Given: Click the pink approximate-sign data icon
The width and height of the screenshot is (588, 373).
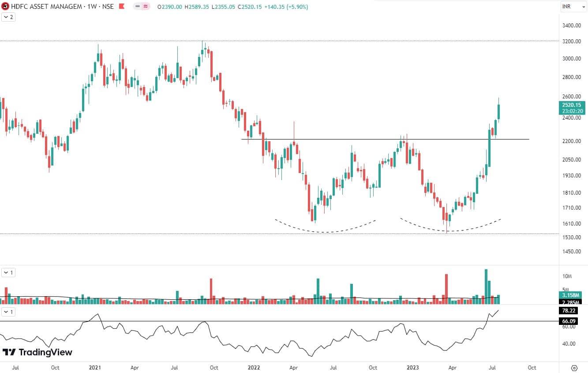Looking at the screenshot, I should [x=145, y=7].
